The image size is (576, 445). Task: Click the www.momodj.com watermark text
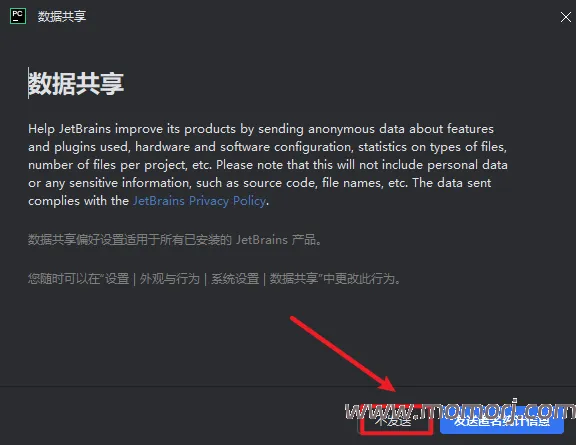click(460, 410)
